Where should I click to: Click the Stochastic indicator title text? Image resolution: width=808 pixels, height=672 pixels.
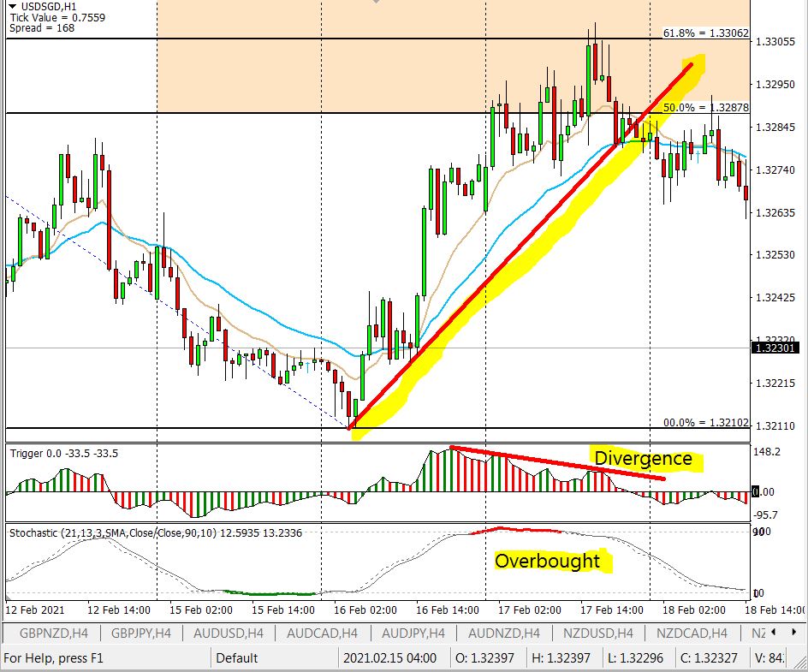coord(156,532)
